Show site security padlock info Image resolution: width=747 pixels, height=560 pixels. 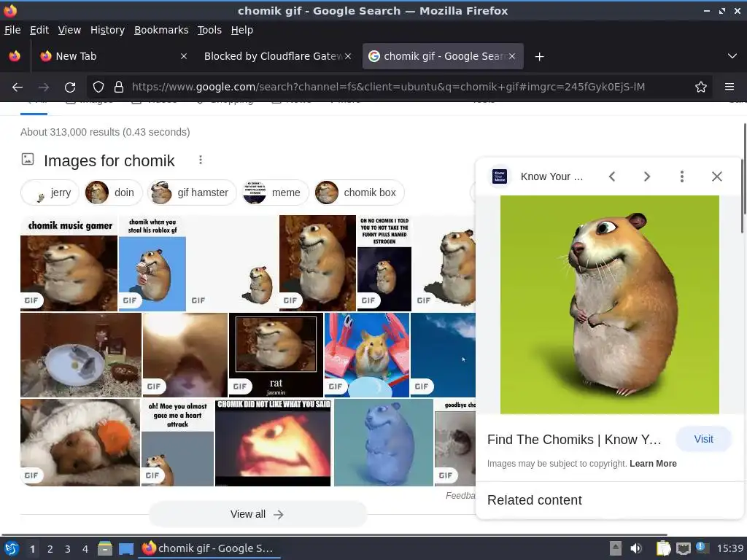(119, 87)
